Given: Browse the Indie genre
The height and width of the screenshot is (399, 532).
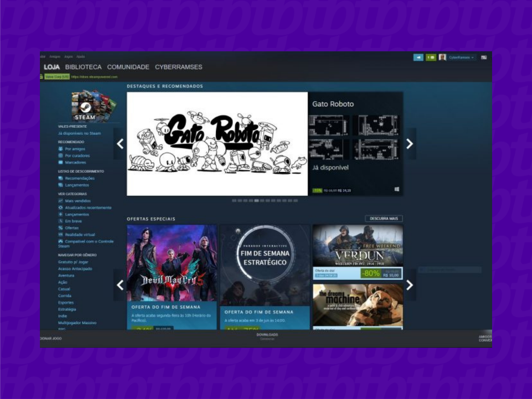Looking at the screenshot, I should coord(62,316).
